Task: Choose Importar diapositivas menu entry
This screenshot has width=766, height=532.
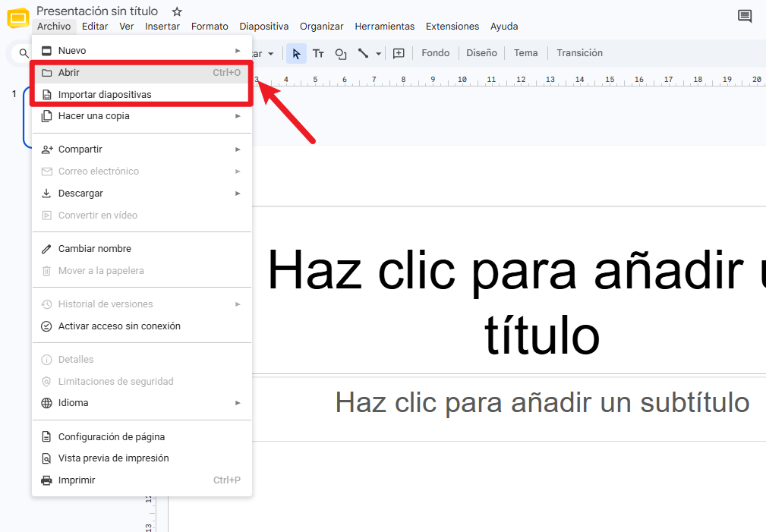Action: [142, 95]
